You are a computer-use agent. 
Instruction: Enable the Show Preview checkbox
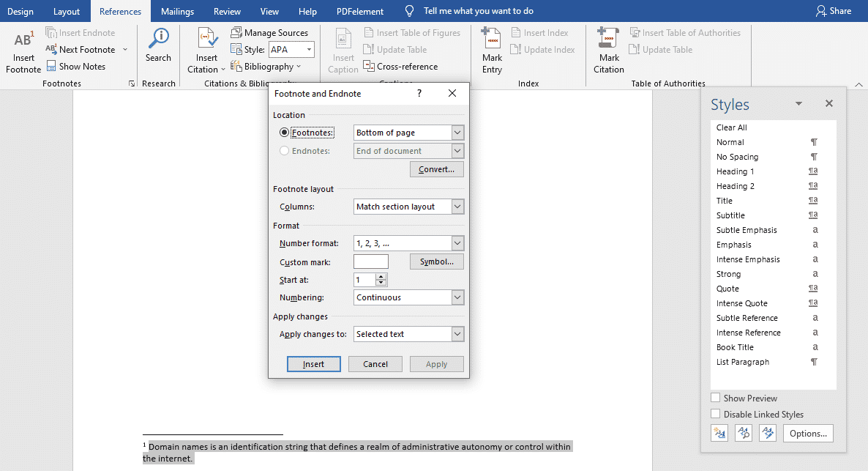[715, 398]
